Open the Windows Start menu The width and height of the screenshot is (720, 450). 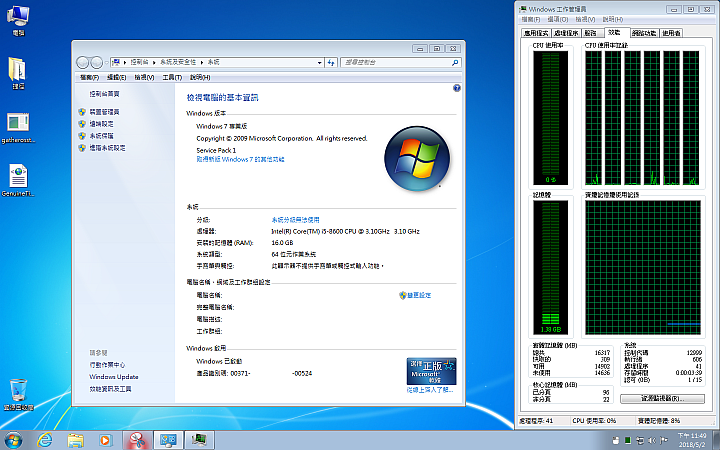click(x=13, y=440)
